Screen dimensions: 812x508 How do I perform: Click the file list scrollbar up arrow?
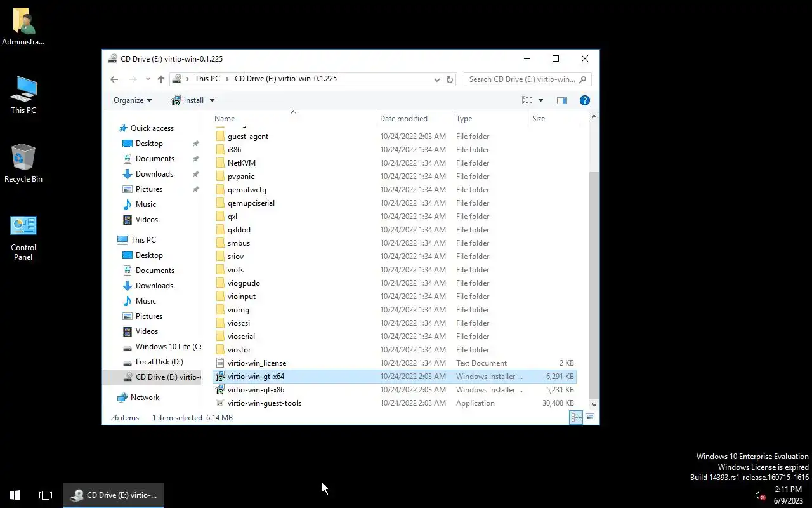click(594, 117)
